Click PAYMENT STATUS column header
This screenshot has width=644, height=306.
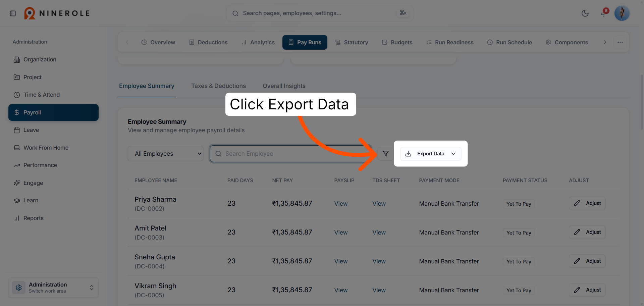coord(525,181)
